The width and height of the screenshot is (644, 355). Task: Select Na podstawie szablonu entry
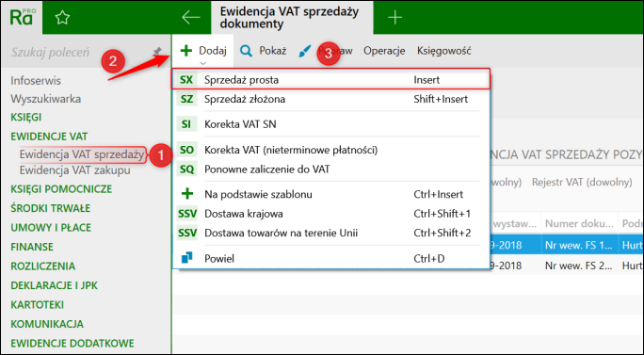(x=330, y=194)
